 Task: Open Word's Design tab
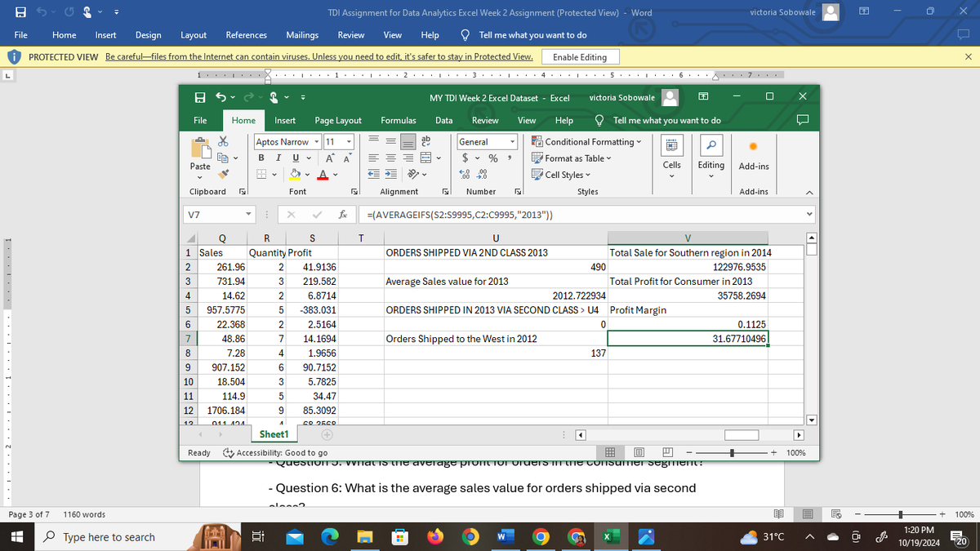(148, 35)
